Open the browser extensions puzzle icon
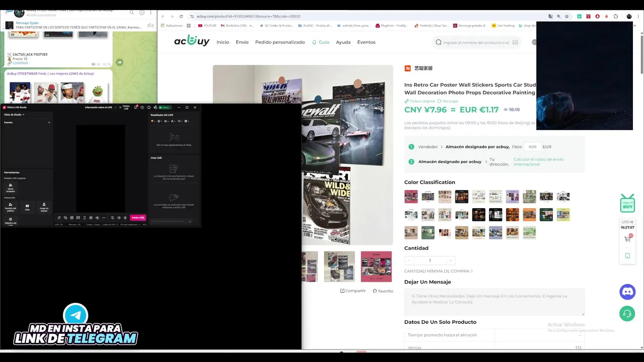644x362 pixels. coord(615,16)
